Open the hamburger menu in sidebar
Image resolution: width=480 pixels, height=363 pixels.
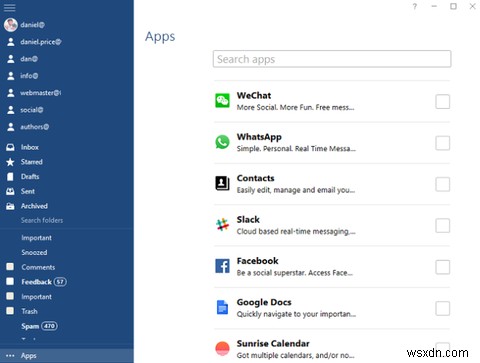[10, 7]
